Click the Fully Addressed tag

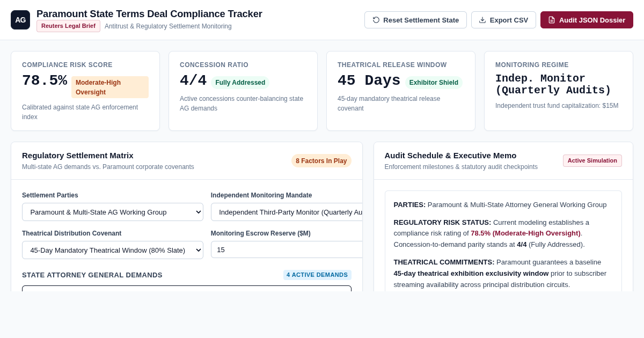coord(240,83)
